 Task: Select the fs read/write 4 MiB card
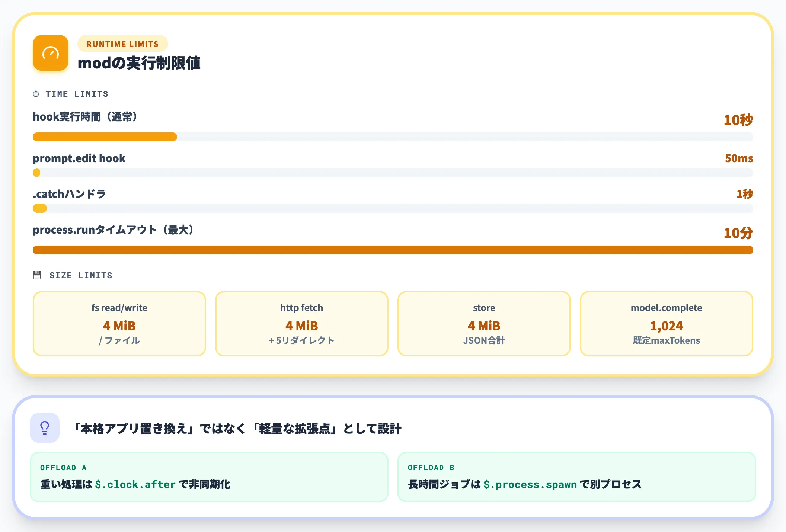[x=119, y=324]
